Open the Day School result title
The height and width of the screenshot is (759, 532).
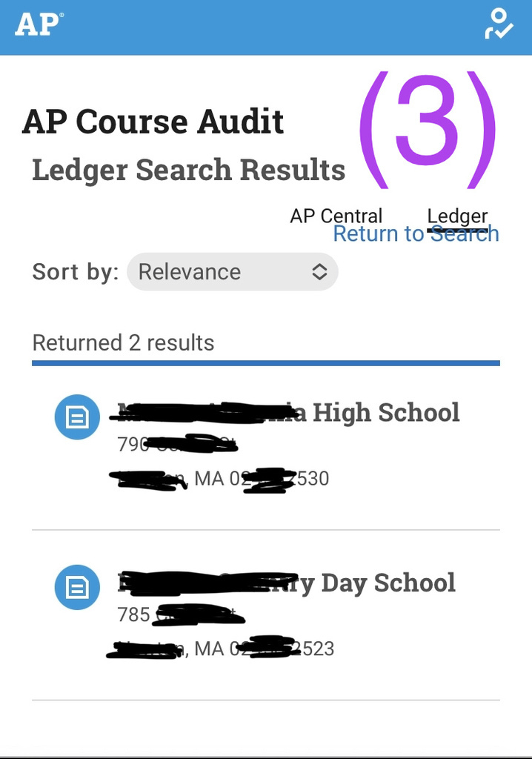click(287, 583)
